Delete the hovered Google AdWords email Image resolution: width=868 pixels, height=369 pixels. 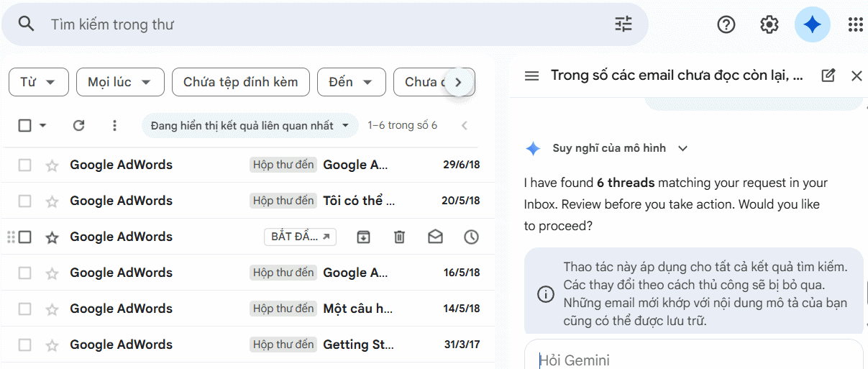(x=400, y=237)
